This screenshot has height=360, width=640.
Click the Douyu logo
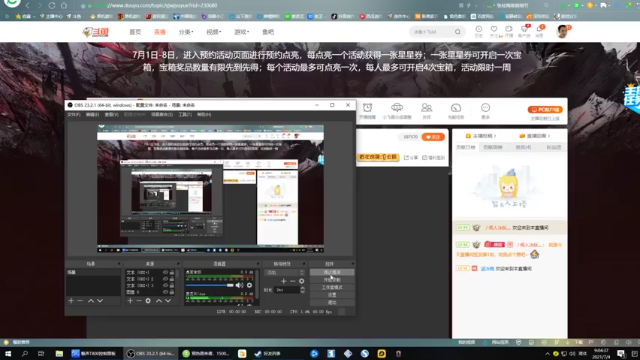click(x=96, y=32)
